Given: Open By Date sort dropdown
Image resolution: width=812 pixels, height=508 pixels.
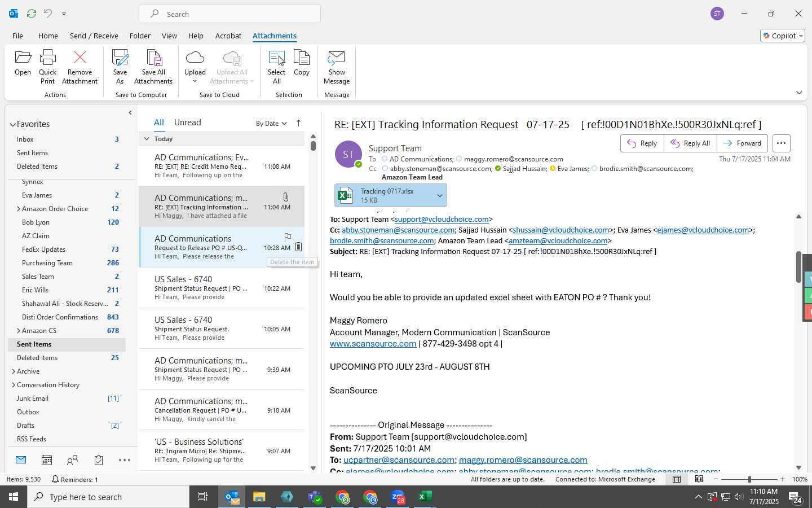Looking at the screenshot, I should click(x=271, y=124).
